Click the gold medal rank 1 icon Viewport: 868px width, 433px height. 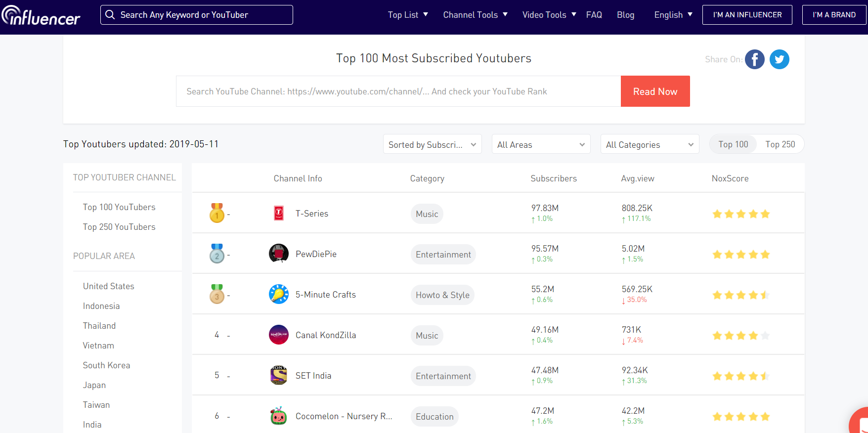point(217,213)
